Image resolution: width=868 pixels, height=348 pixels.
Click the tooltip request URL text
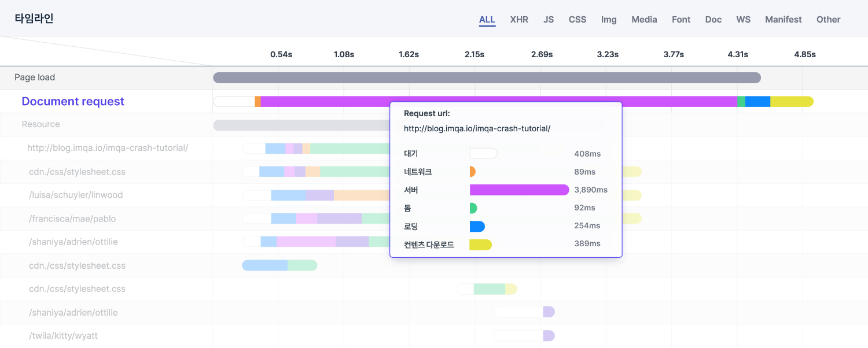click(477, 128)
